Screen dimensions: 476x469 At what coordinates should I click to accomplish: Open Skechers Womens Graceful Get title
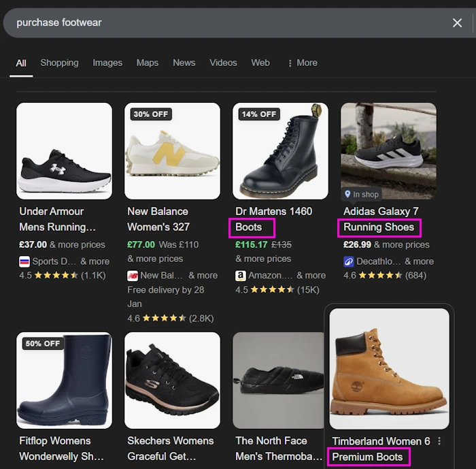[170, 449]
